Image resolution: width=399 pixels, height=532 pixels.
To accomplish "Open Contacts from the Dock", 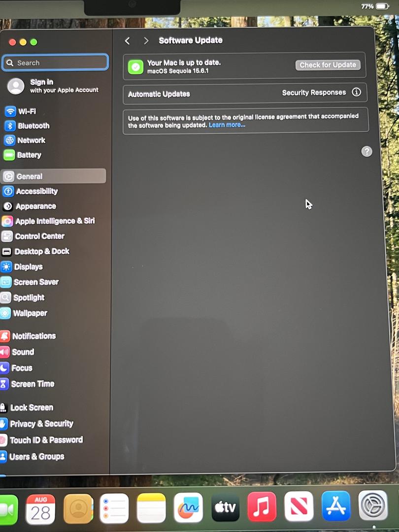I will coord(78,508).
